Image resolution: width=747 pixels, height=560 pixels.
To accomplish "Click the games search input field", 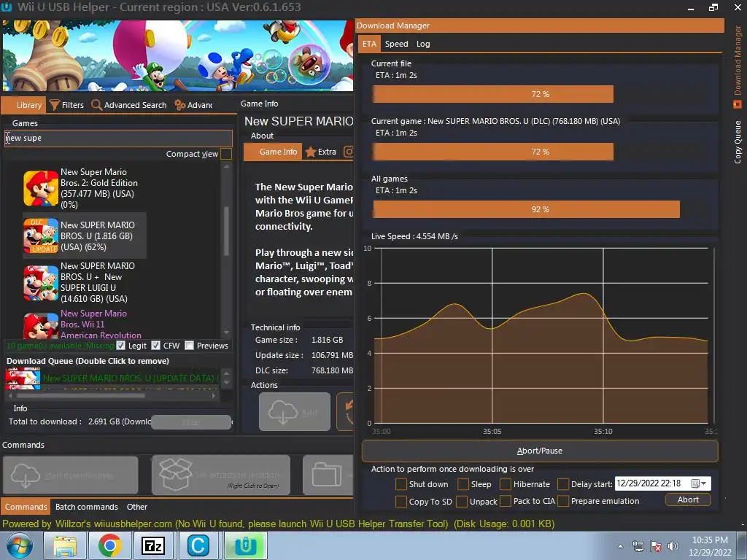I will point(118,138).
